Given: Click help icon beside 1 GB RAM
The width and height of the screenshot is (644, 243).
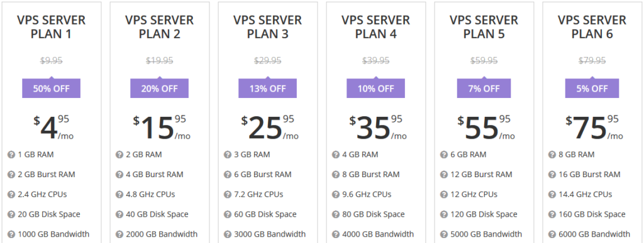Looking at the screenshot, I should [x=11, y=154].
